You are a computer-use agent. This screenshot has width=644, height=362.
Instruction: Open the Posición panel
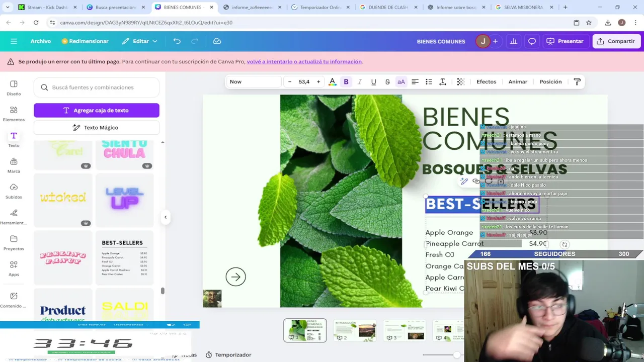click(x=550, y=82)
